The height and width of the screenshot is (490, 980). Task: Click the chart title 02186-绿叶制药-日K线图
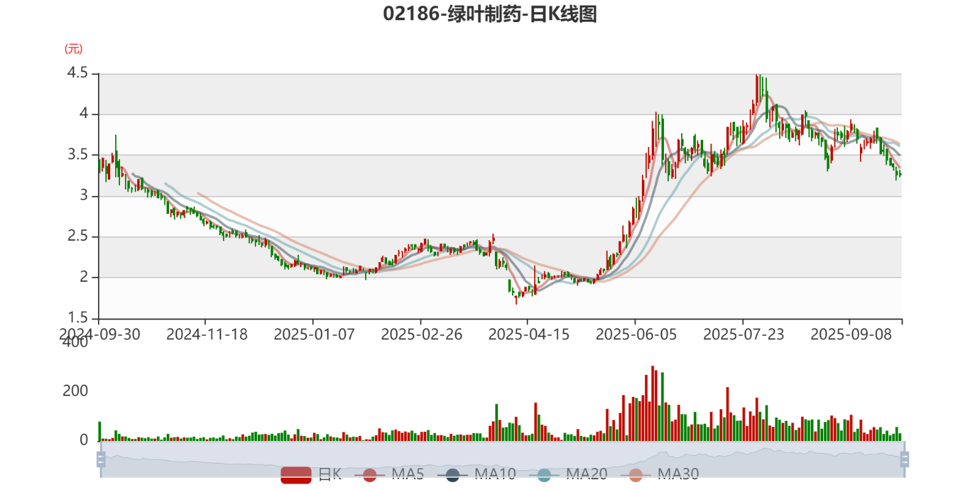click(x=490, y=13)
